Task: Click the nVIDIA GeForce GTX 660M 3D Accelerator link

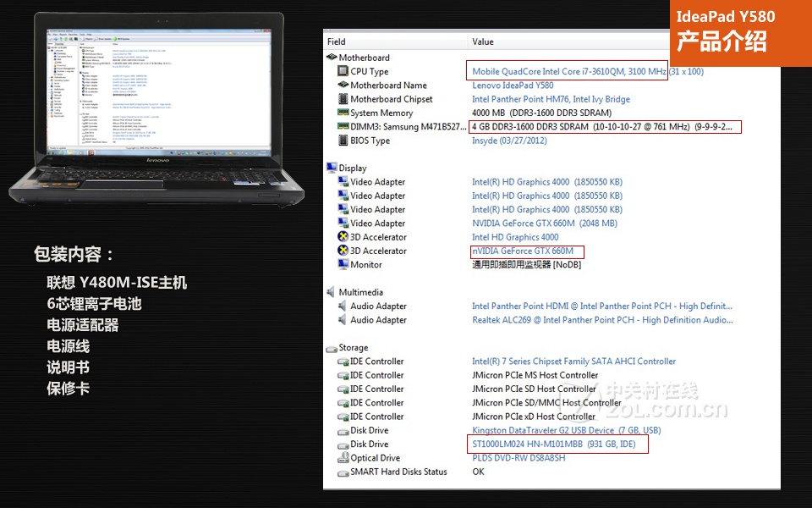Action: point(523,251)
